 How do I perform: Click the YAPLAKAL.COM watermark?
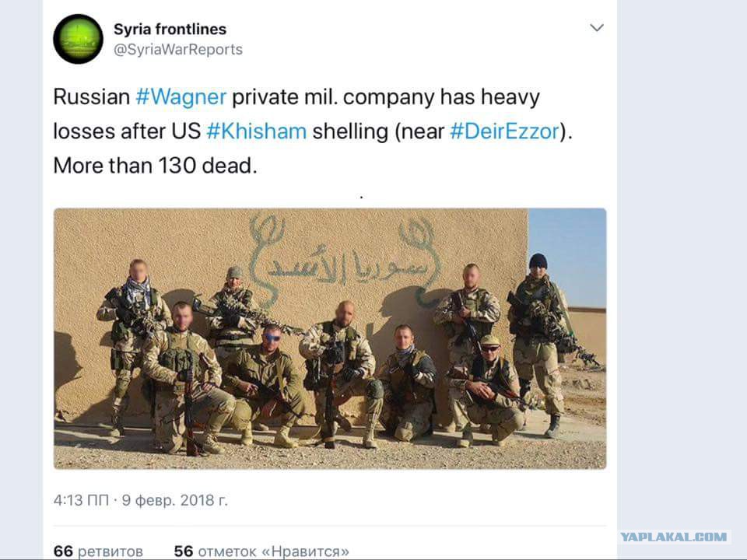click(674, 537)
